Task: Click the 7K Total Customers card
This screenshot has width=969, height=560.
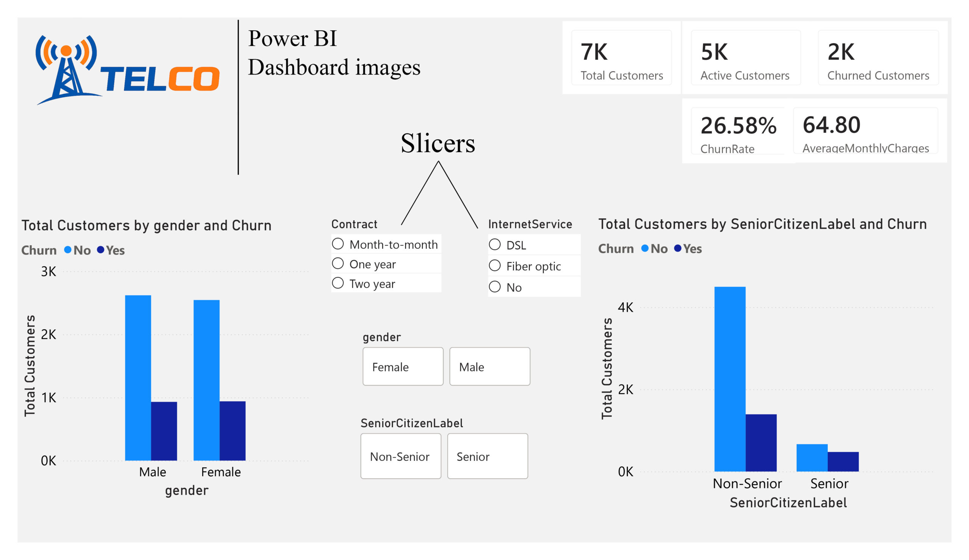Action: [x=622, y=58]
